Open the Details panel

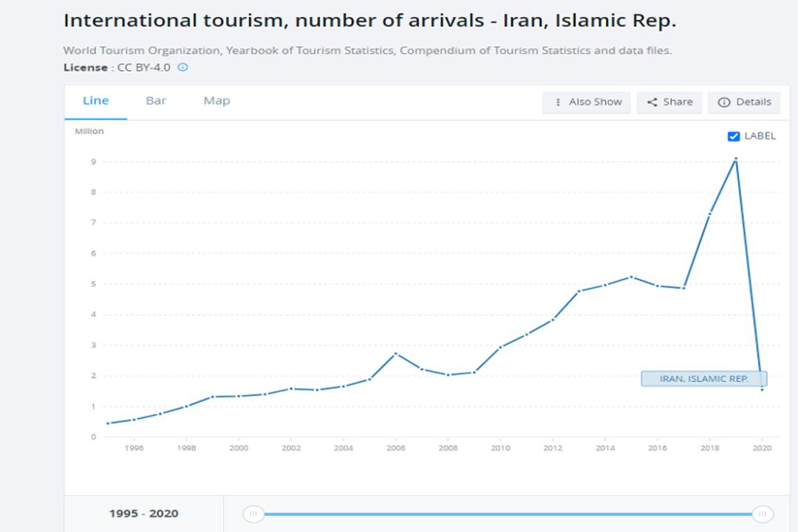743,102
